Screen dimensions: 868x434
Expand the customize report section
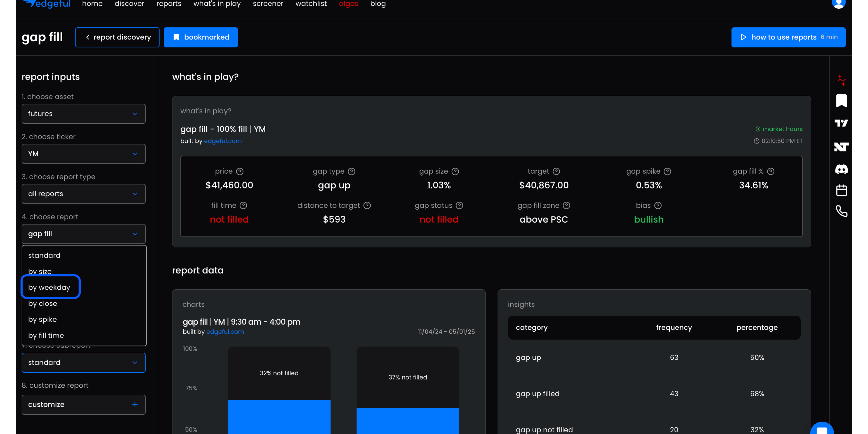click(x=84, y=404)
